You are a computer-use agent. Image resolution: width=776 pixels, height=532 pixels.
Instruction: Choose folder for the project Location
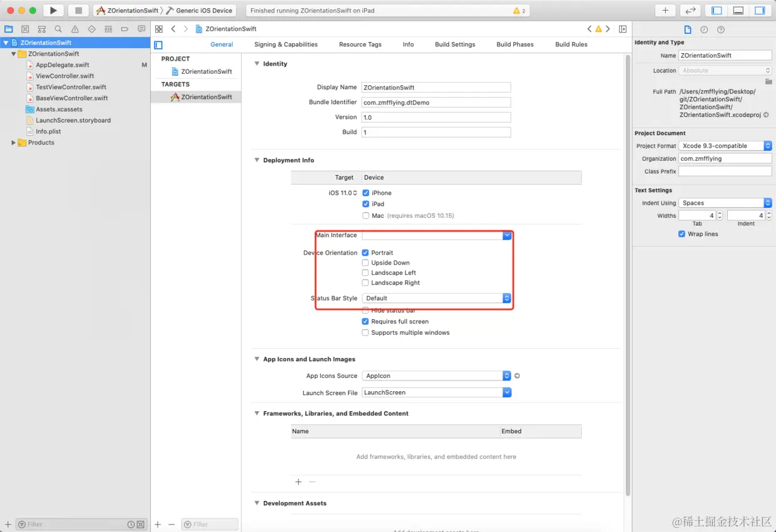768,82
